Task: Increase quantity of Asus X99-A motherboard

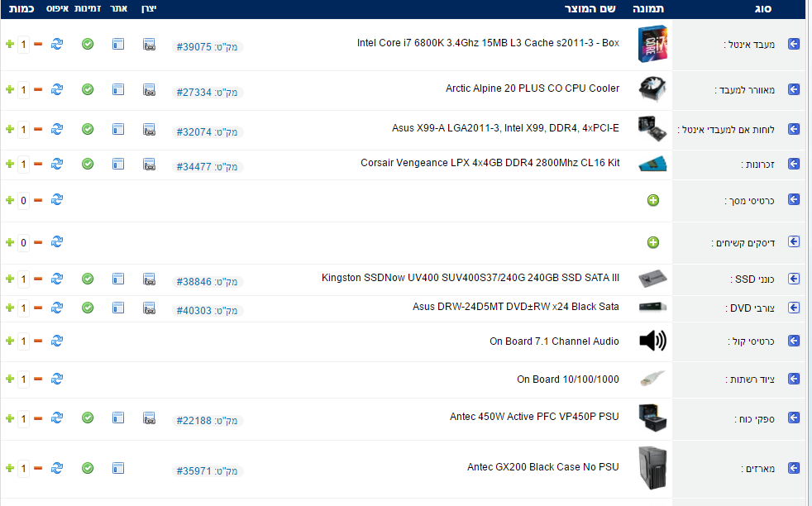Action: (x=9, y=129)
